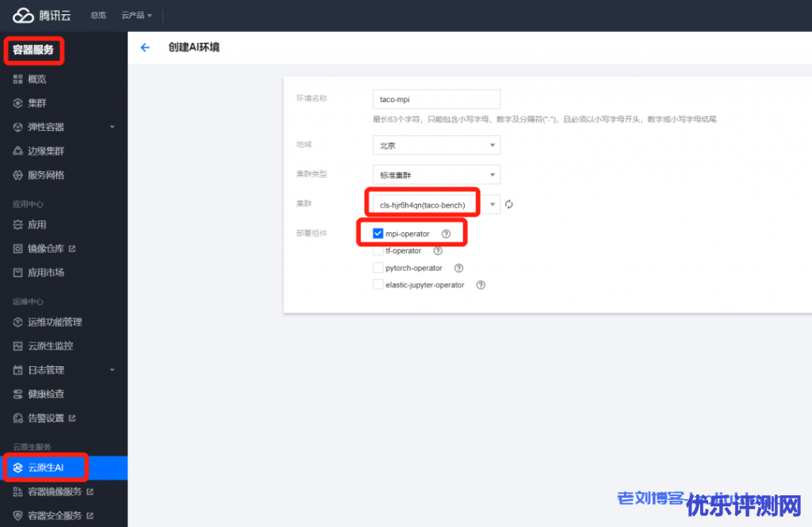Click the 容器安全服务 shield icon
This screenshot has height=527, width=812.
(17, 515)
